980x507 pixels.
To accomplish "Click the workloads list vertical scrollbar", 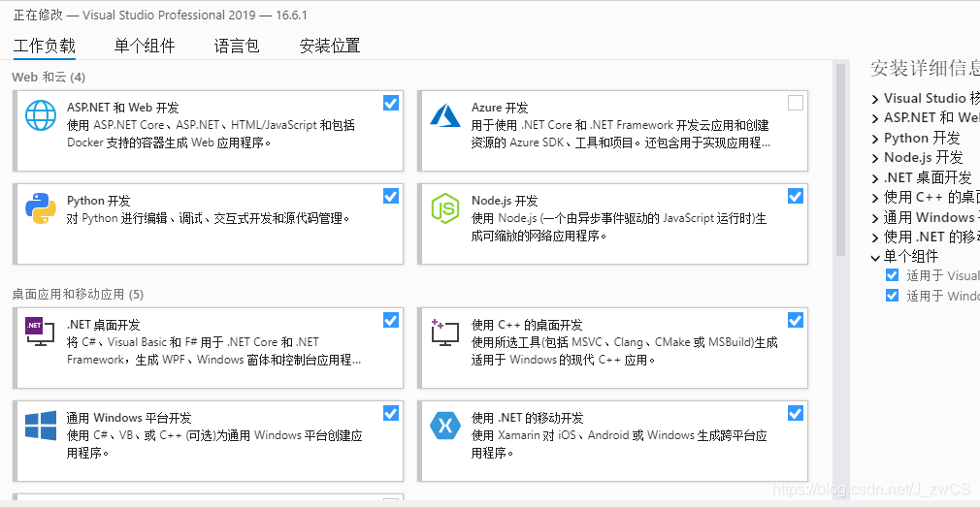I will click(x=840, y=159).
